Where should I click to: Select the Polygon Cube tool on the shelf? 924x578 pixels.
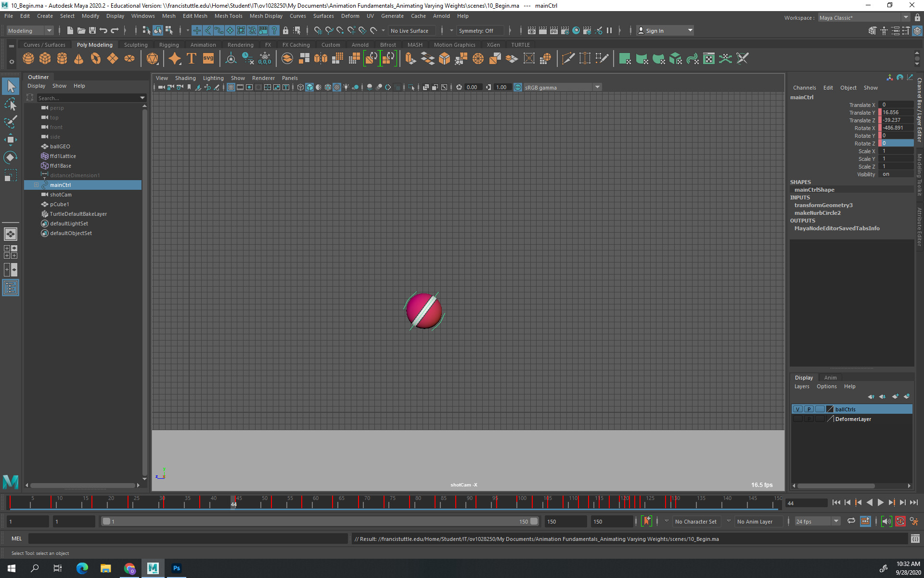coord(45,58)
